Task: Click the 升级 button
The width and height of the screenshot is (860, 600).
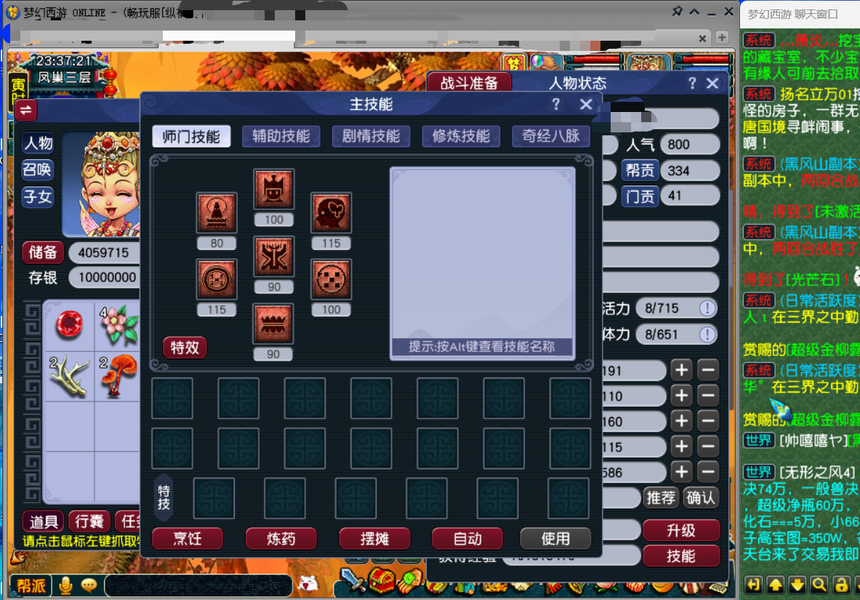Action: pyautogui.click(x=681, y=530)
